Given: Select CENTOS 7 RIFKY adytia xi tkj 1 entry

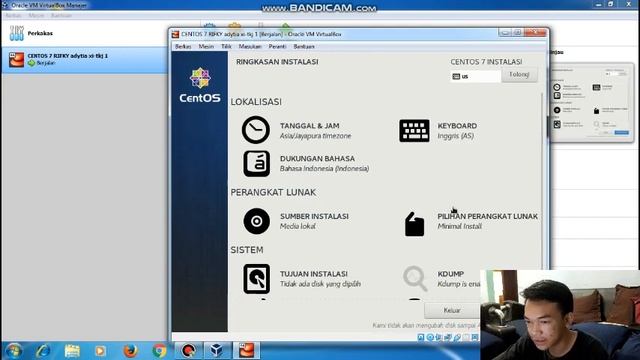Looking at the screenshot, I should 84,60.
